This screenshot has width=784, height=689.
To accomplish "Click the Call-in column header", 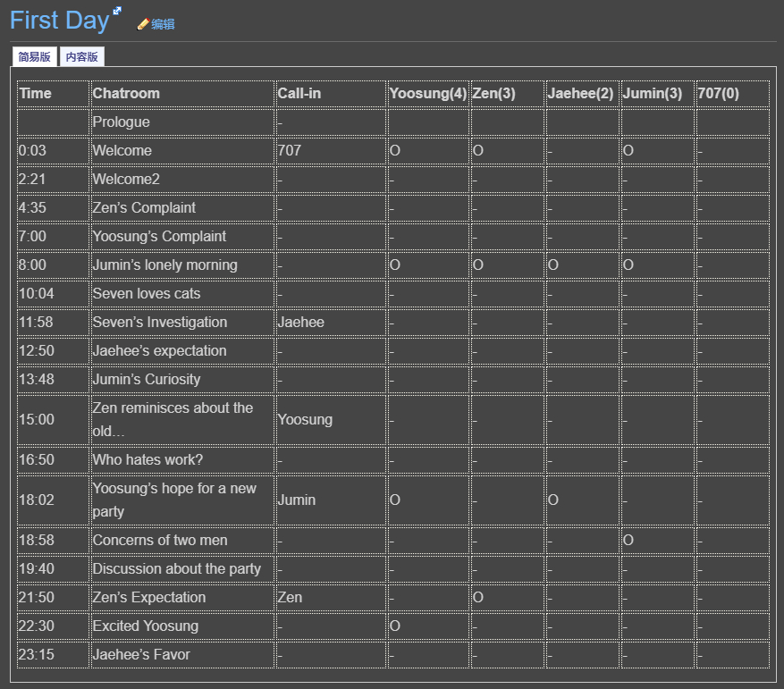I will point(331,94).
